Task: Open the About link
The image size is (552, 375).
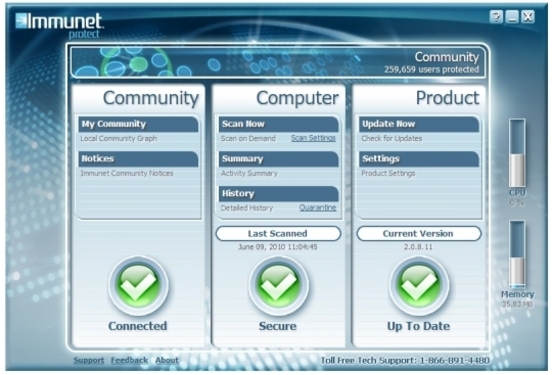Action: (167, 360)
